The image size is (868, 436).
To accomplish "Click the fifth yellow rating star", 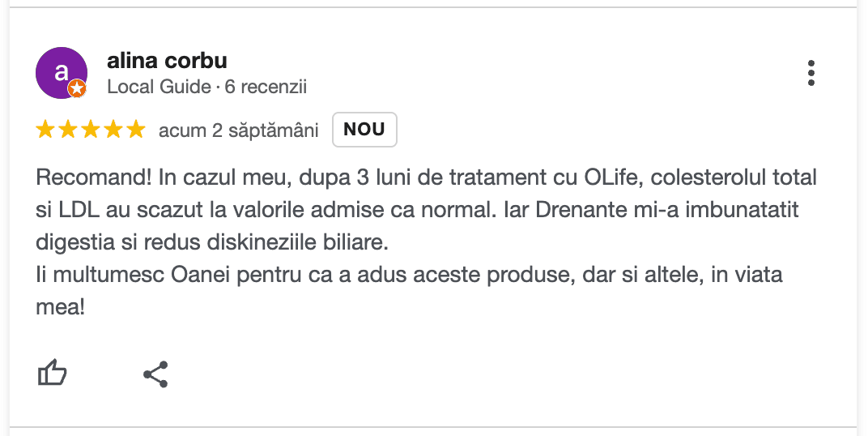I will click(x=136, y=130).
